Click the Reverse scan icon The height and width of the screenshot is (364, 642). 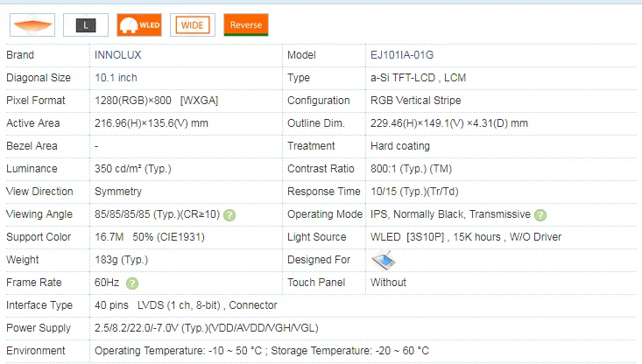[246, 25]
